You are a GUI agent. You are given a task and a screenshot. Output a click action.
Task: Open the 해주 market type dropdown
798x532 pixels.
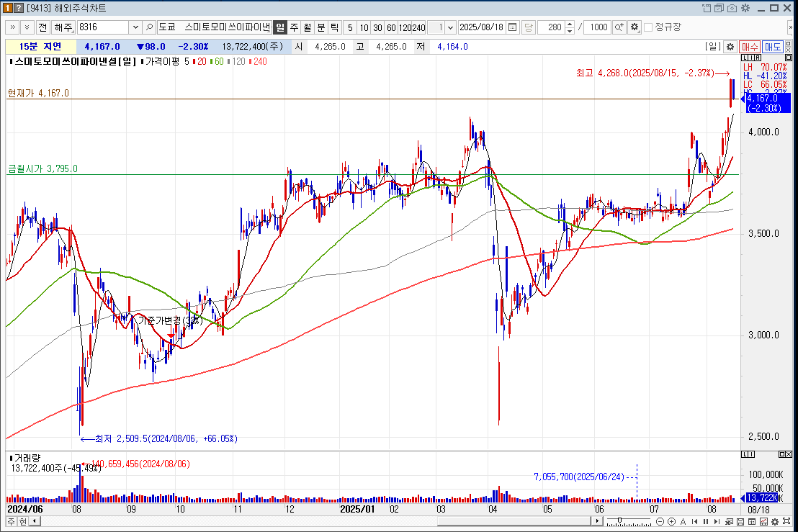(x=63, y=27)
